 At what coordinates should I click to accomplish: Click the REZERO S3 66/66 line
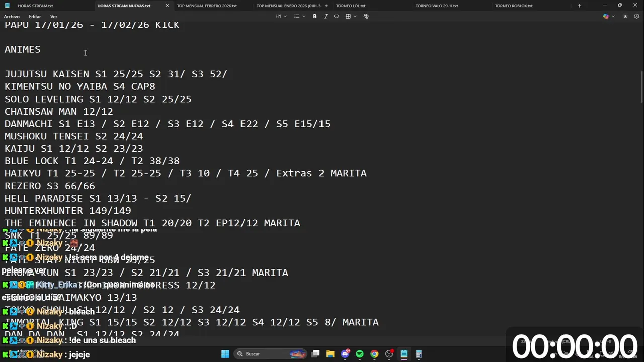50,186
